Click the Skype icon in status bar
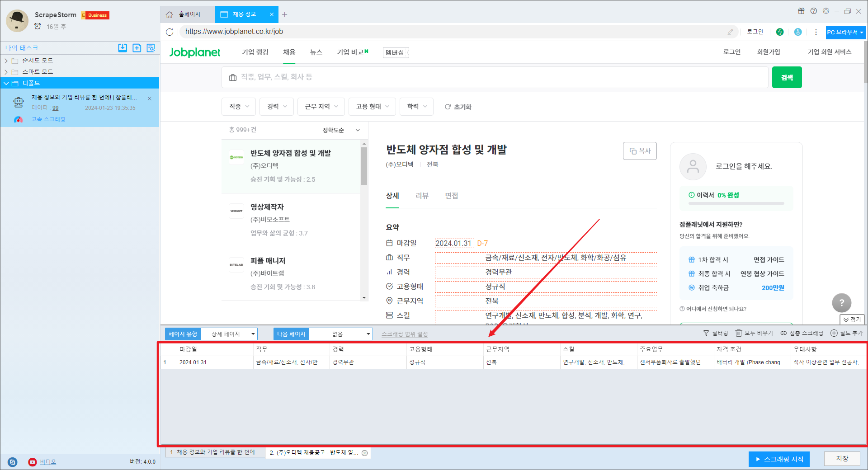The height and width of the screenshot is (470, 868). click(13, 462)
